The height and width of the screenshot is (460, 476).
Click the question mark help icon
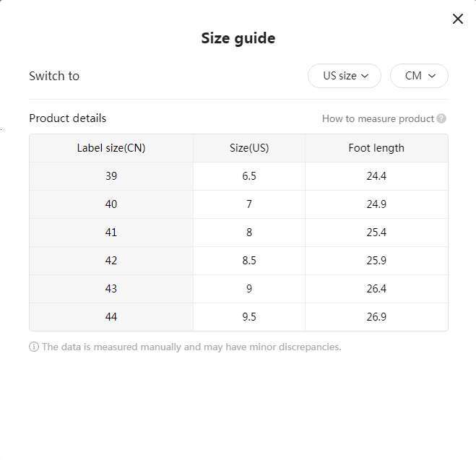coord(441,118)
